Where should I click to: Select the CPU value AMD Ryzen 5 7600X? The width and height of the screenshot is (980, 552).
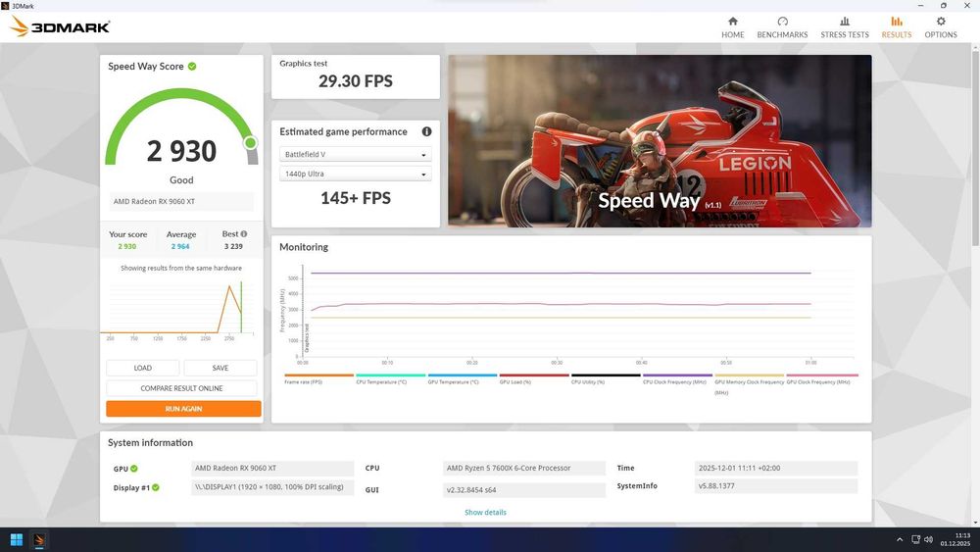[x=523, y=469]
